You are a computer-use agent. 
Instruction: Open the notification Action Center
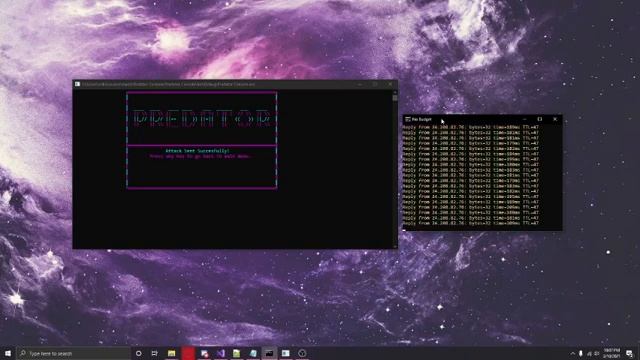pos(629,353)
